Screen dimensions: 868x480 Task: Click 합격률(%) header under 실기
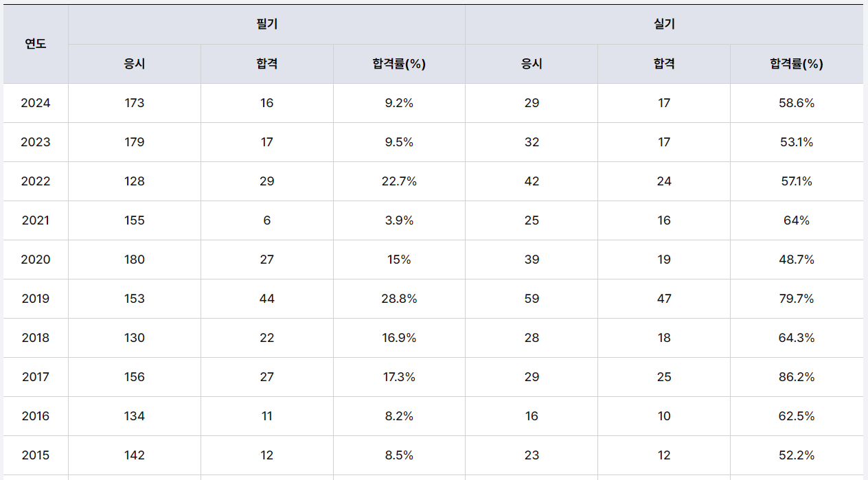tap(796, 64)
